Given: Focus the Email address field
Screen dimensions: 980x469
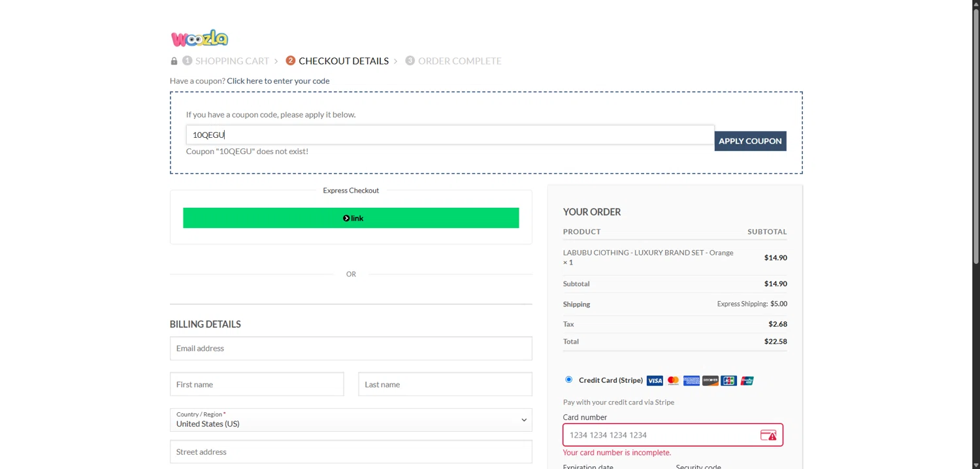Looking at the screenshot, I should pyautogui.click(x=351, y=348).
